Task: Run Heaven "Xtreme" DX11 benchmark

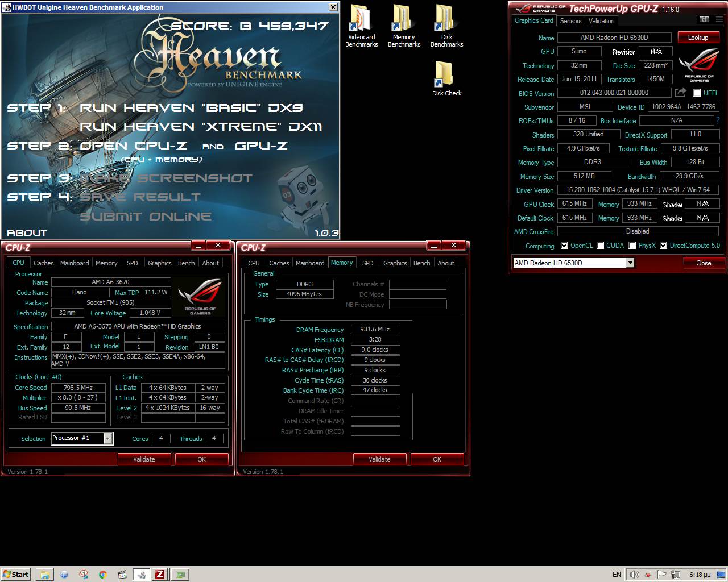Action: coord(201,127)
